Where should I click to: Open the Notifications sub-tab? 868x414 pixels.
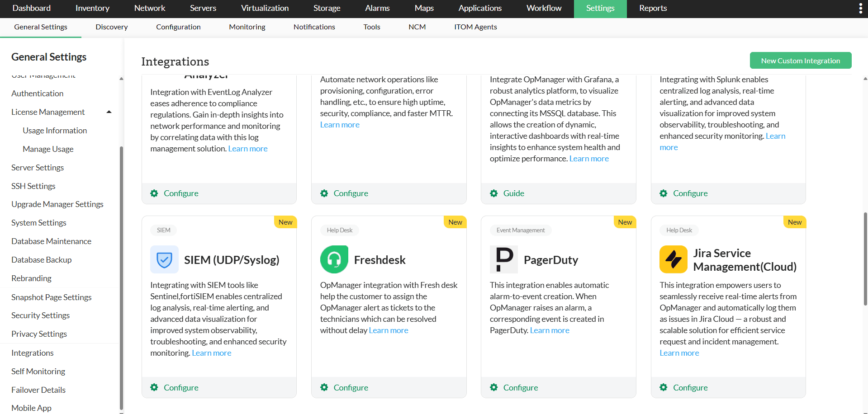coord(314,27)
